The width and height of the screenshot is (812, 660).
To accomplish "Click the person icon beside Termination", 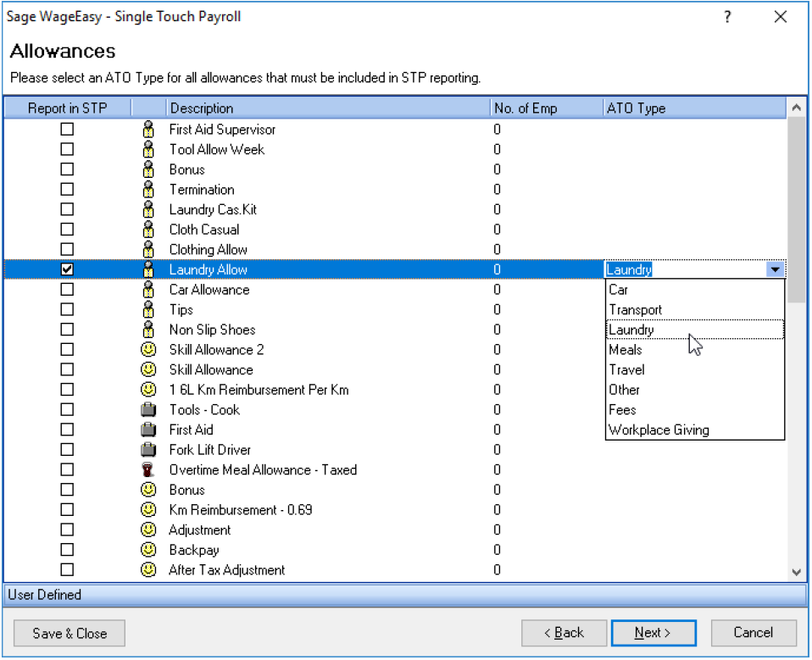I will [148, 189].
